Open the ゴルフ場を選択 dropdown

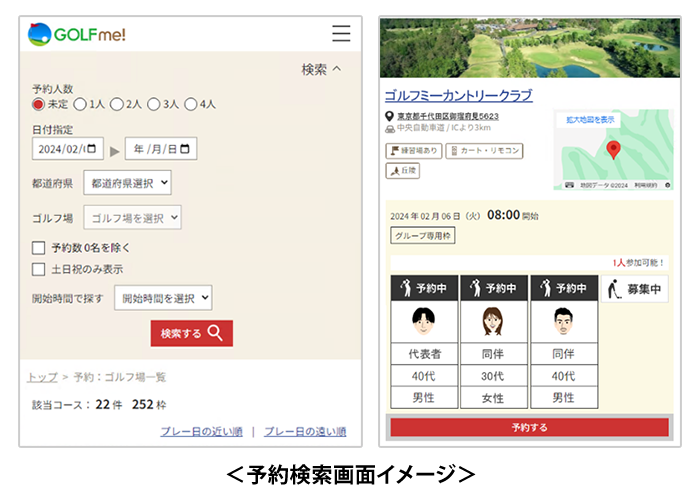click(132, 217)
